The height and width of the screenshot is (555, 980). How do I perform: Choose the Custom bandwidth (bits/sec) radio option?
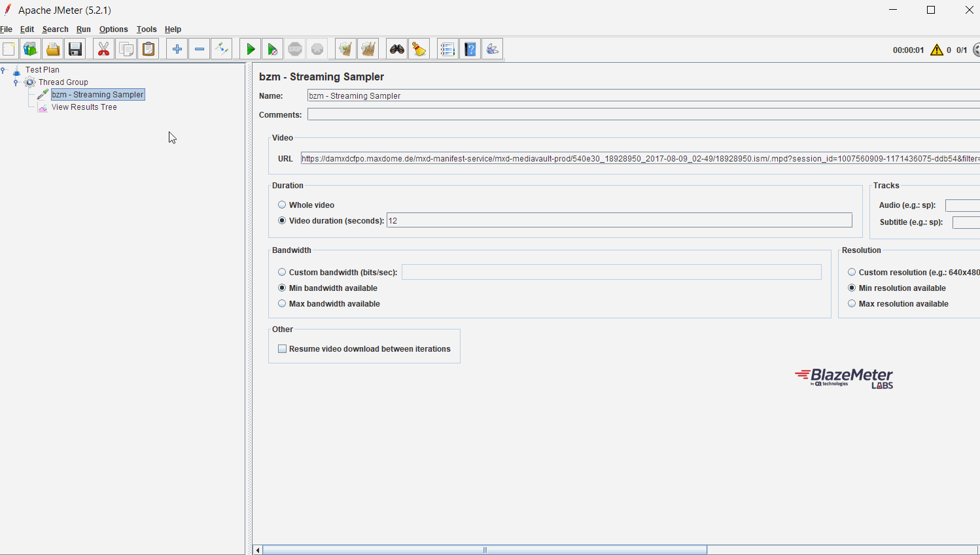coord(282,273)
